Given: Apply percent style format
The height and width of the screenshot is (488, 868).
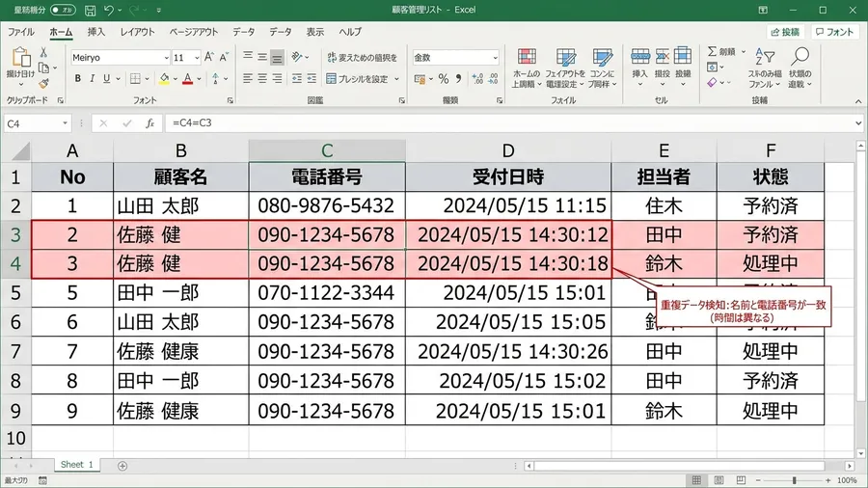Looking at the screenshot, I should [x=444, y=79].
